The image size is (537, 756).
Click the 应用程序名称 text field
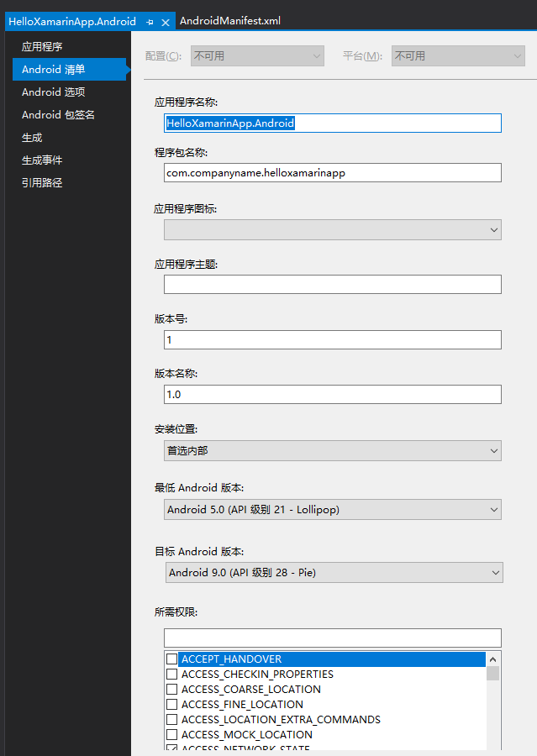click(x=333, y=123)
